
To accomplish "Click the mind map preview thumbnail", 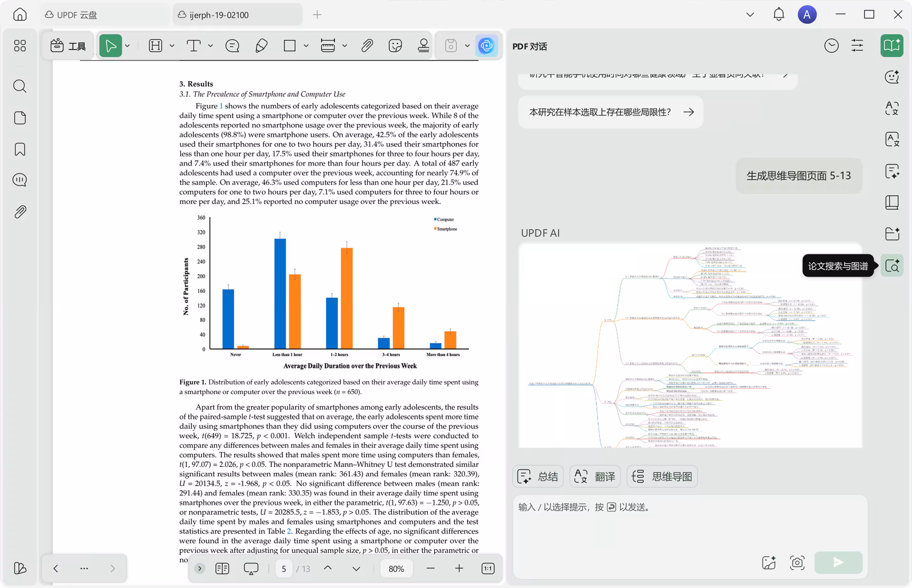I will (690, 345).
